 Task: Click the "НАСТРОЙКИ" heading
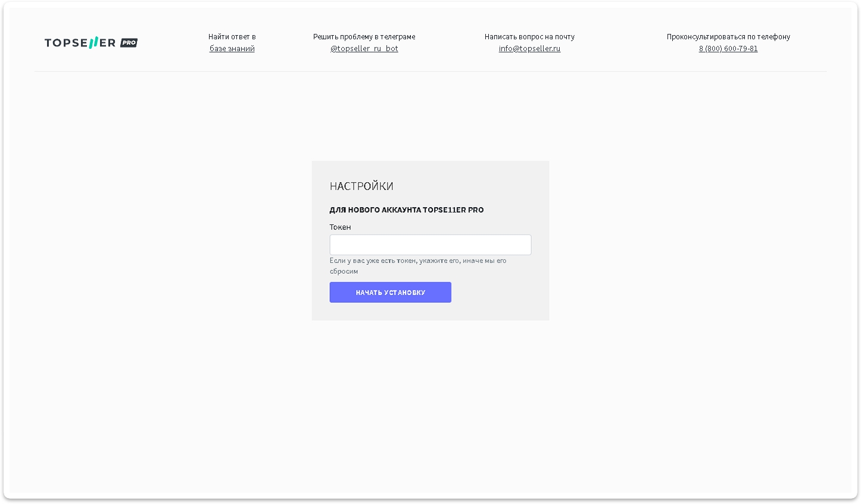click(x=361, y=186)
